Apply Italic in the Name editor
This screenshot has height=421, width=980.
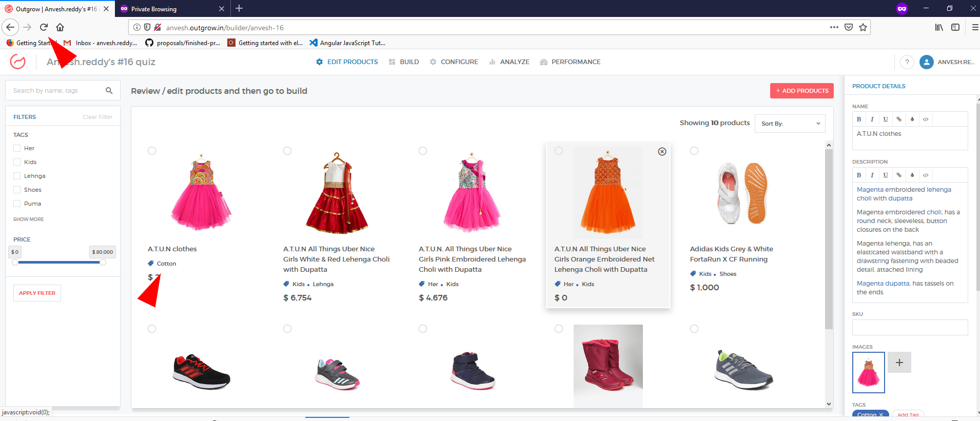[872, 119]
